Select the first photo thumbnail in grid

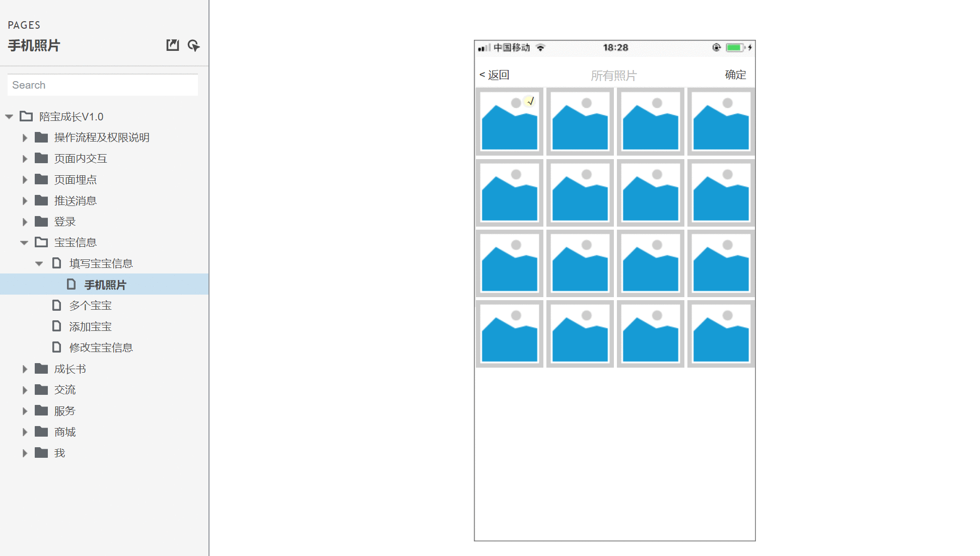point(510,121)
